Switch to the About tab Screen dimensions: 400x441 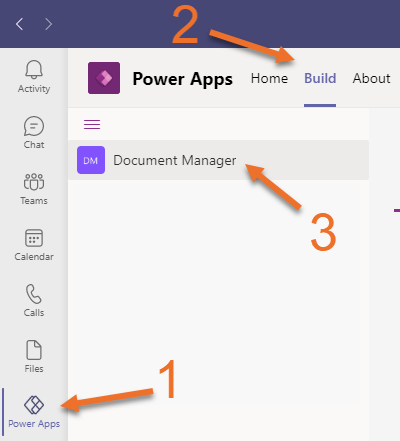coord(371,79)
